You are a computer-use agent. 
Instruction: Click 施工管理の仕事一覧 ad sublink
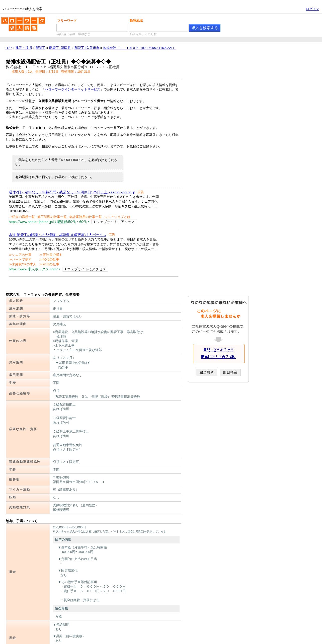tap(52, 217)
